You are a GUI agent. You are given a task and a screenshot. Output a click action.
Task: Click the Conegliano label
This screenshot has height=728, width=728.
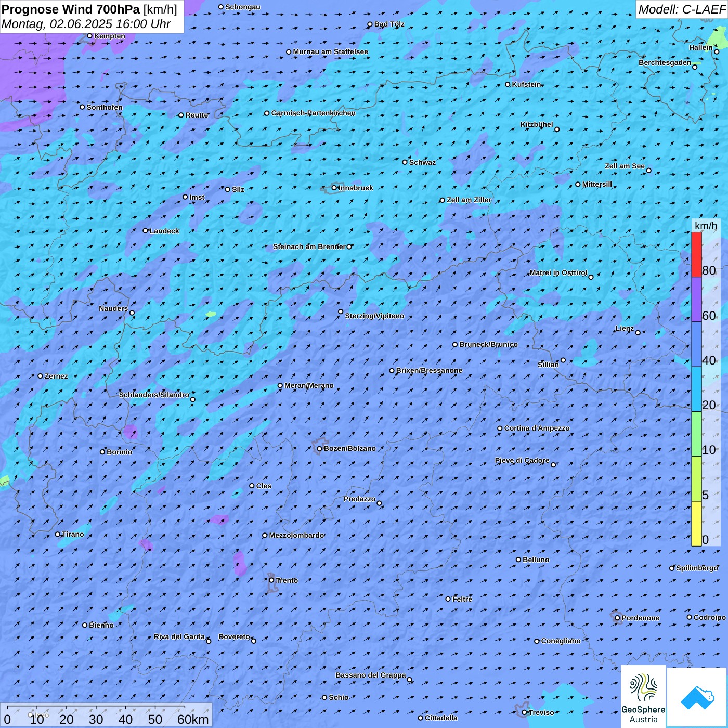[x=561, y=641]
